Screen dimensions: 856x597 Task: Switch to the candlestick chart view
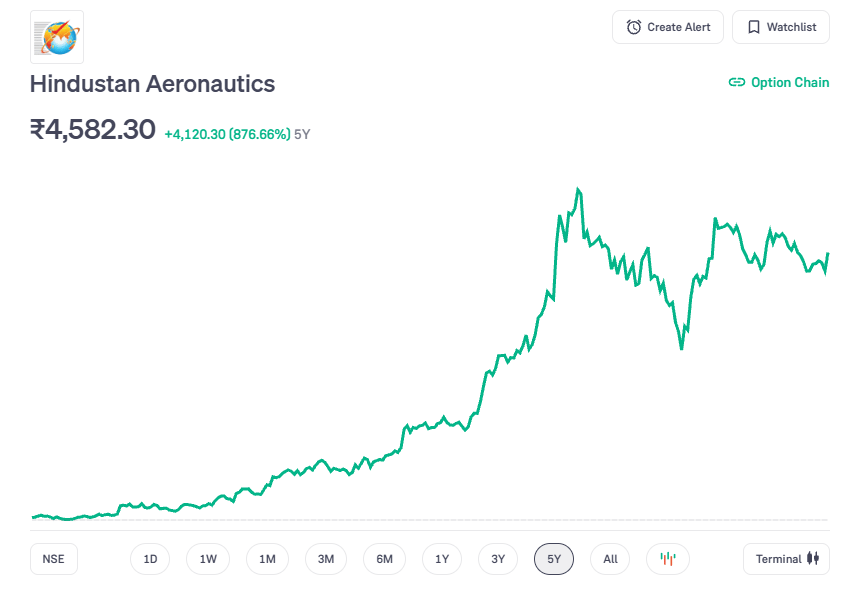click(x=668, y=559)
